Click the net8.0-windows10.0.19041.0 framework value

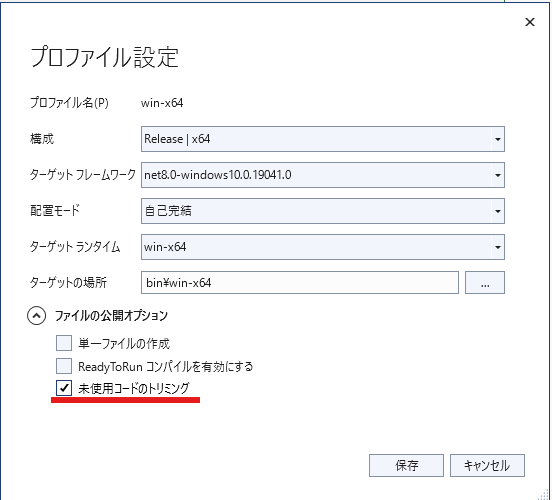(218, 175)
